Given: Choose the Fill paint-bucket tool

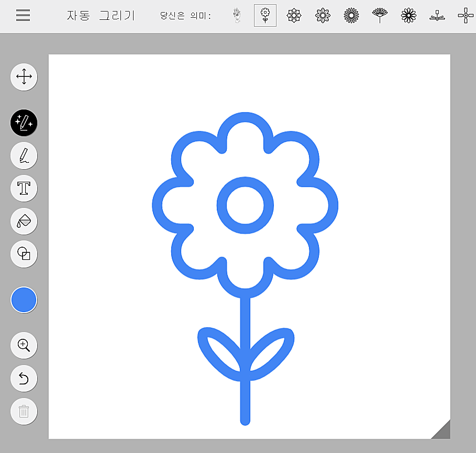Looking at the screenshot, I should 24,222.
